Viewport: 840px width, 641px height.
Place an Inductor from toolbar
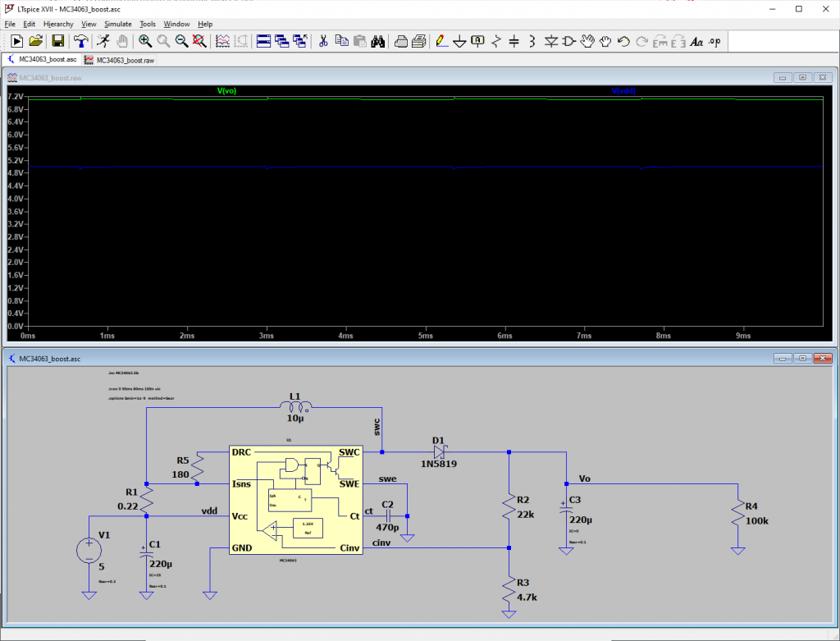click(x=532, y=41)
